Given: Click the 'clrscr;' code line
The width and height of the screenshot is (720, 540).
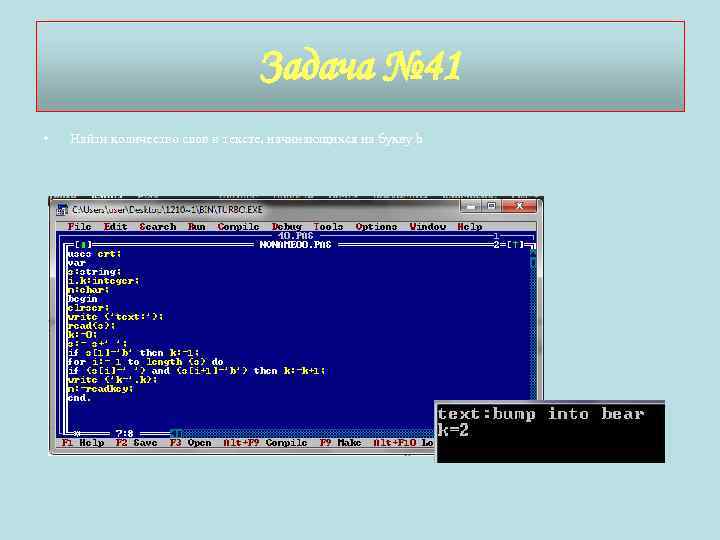Looking at the screenshot, I should point(88,308).
